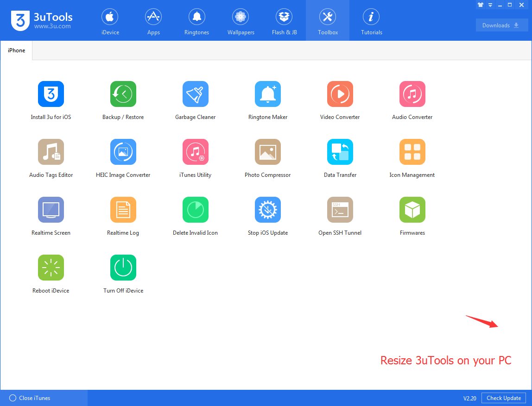The height and width of the screenshot is (406, 532).
Task: Start the Realtime Screen tool
Action: point(51,210)
